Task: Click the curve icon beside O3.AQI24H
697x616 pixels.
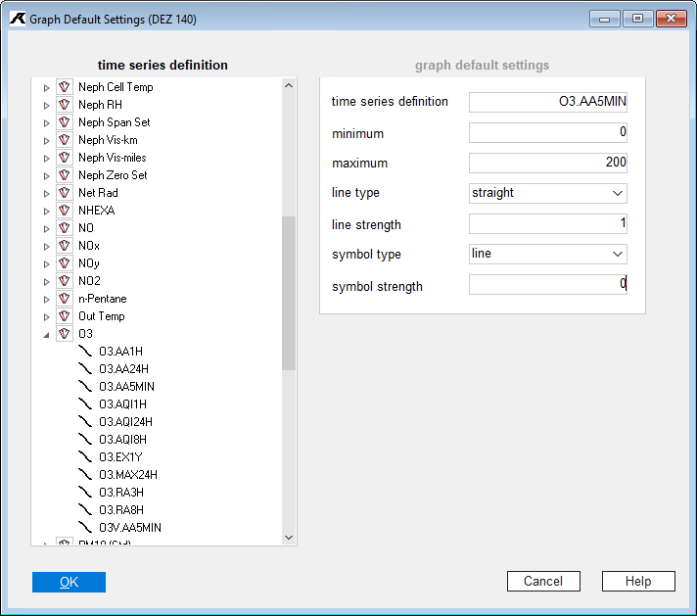Action: click(85, 422)
